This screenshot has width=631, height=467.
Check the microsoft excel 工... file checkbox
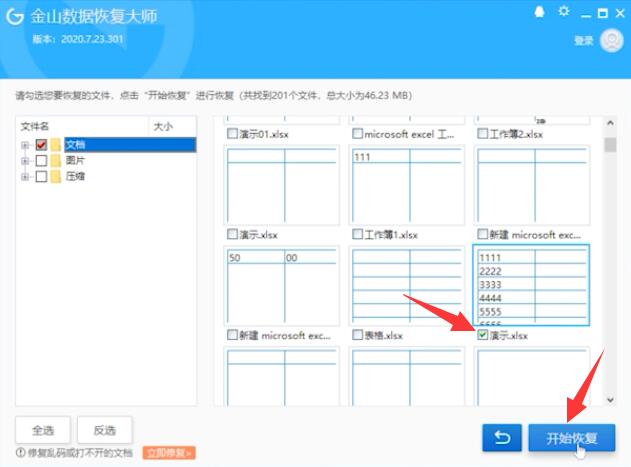point(357,133)
